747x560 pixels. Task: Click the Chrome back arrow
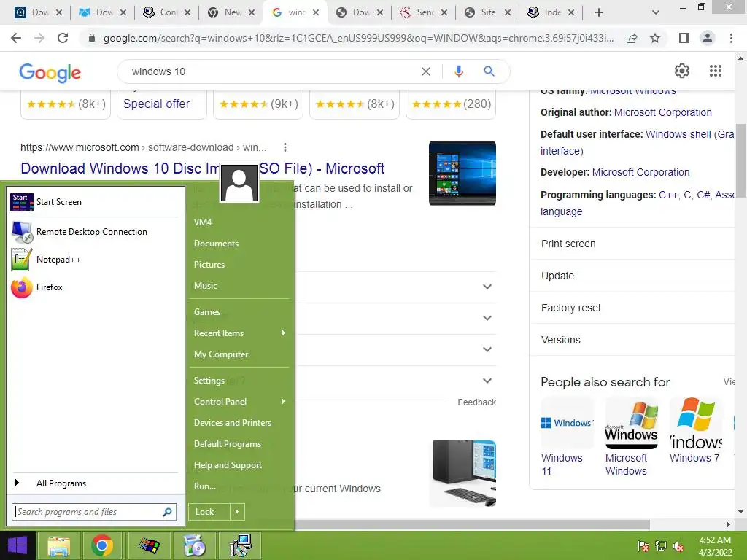[x=16, y=38]
